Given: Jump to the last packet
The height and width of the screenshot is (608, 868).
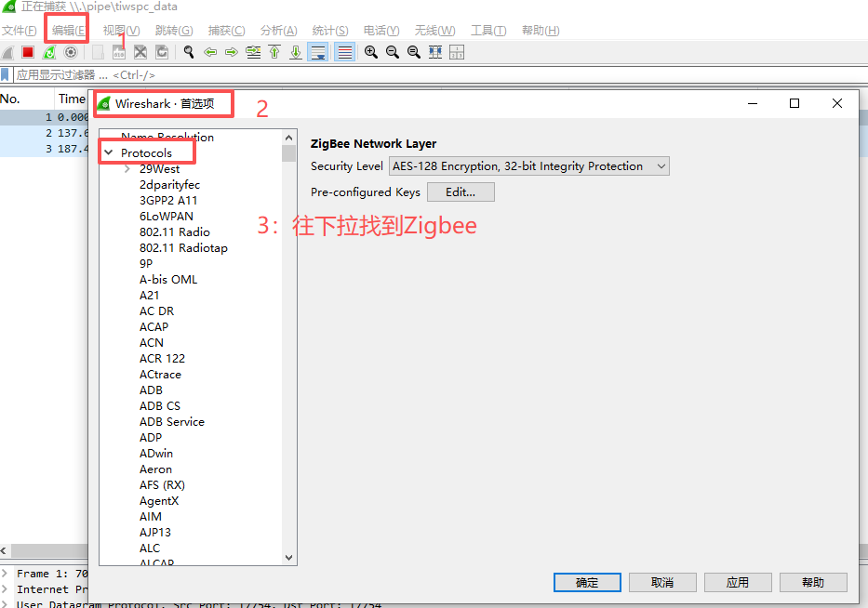Looking at the screenshot, I should pyautogui.click(x=296, y=53).
